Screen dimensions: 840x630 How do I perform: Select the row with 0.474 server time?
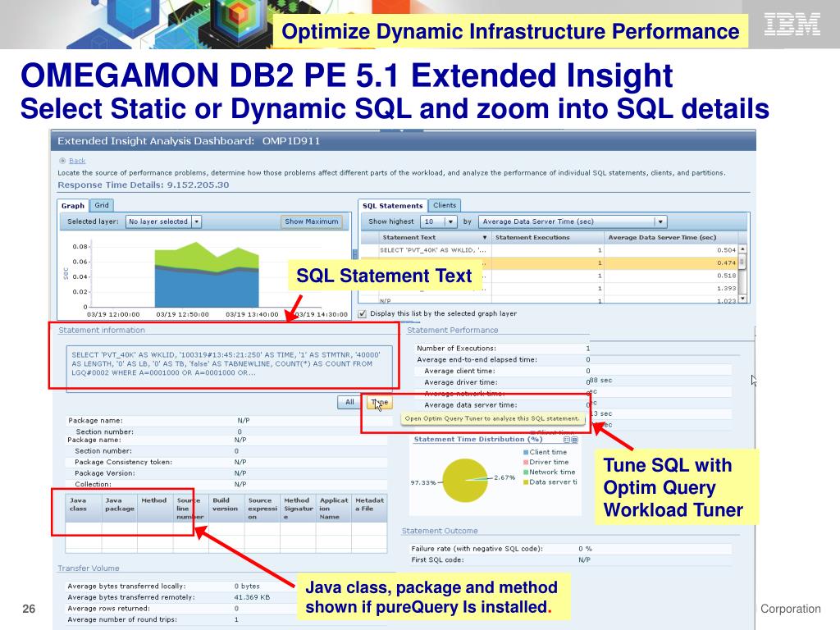550,263
